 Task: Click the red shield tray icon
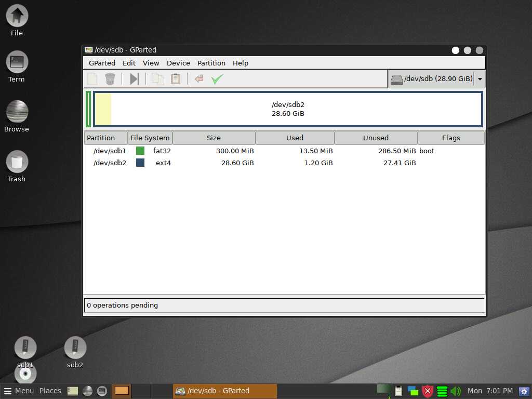pos(428,391)
